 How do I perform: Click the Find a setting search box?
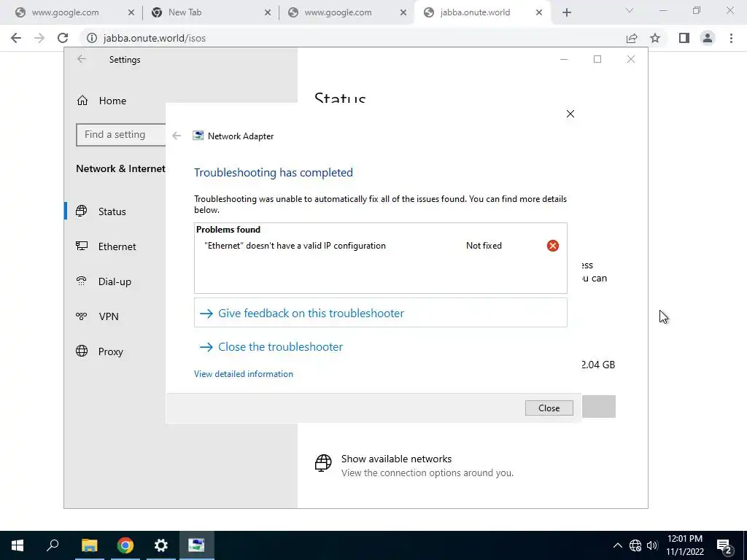(x=121, y=135)
